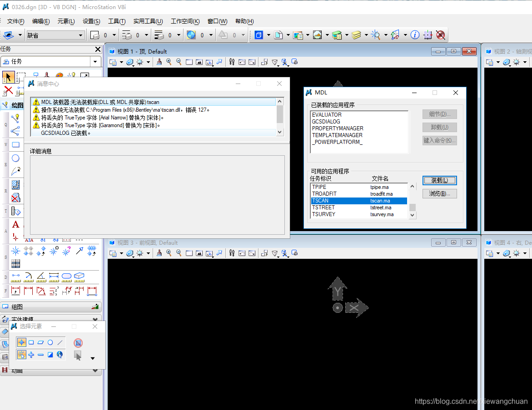
Task: Select PROPERTYMANAGER in loaded applications list
Action: [359, 128]
